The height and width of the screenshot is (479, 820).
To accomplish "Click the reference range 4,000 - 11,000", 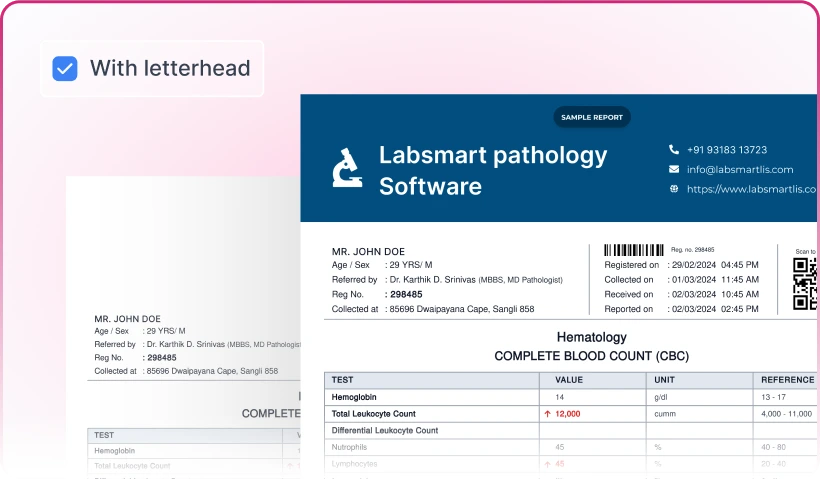I will click(787, 414).
